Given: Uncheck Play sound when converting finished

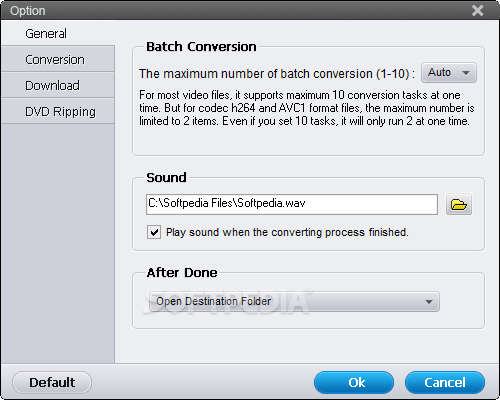Looking at the screenshot, I should click(154, 232).
